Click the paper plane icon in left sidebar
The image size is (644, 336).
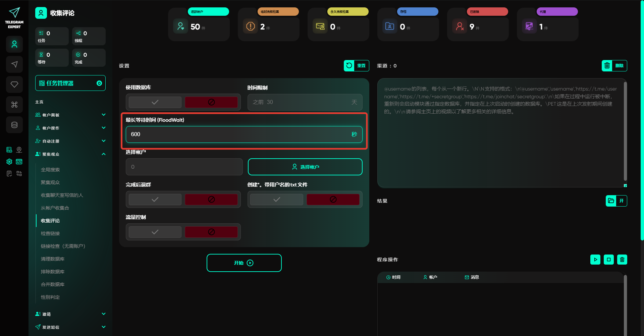click(x=14, y=64)
